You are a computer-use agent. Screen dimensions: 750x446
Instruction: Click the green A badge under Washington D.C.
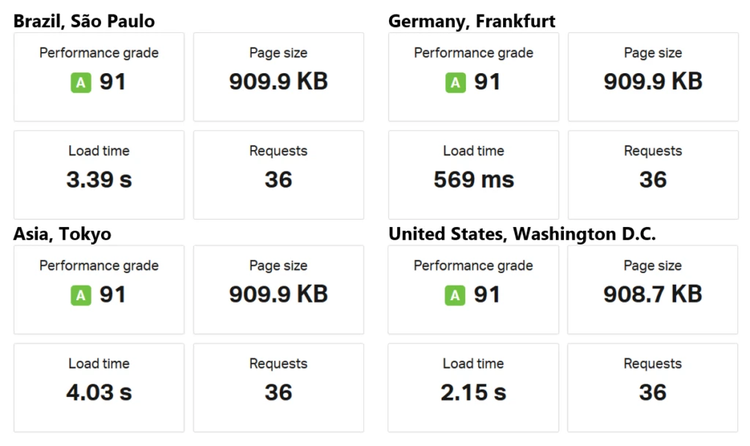click(455, 295)
